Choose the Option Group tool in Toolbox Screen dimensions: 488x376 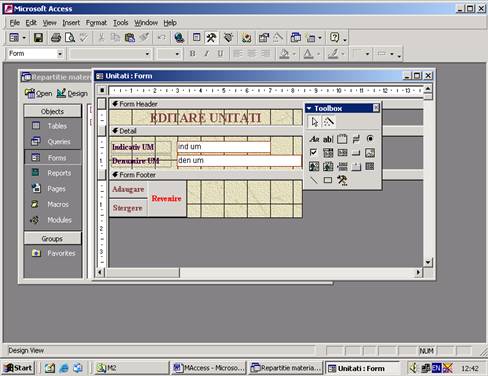pyautogui.click(x=342, y=139)
